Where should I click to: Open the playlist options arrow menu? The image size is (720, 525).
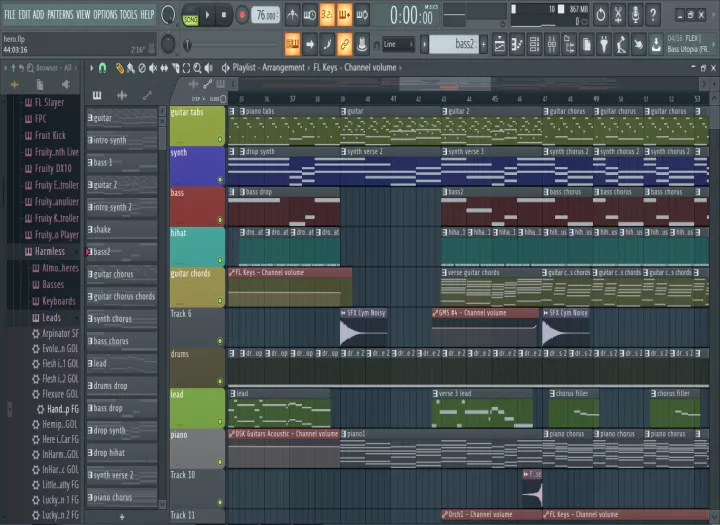point(91,68)
